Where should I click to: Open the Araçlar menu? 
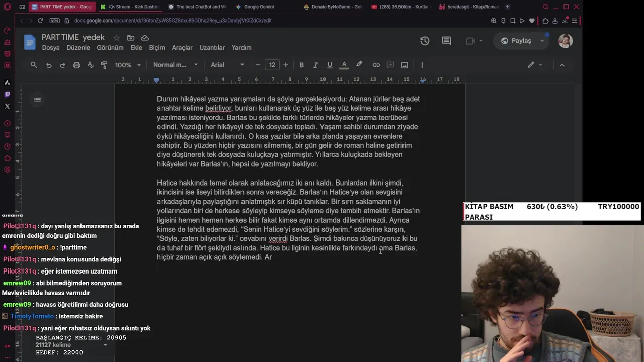click(182, 48)
